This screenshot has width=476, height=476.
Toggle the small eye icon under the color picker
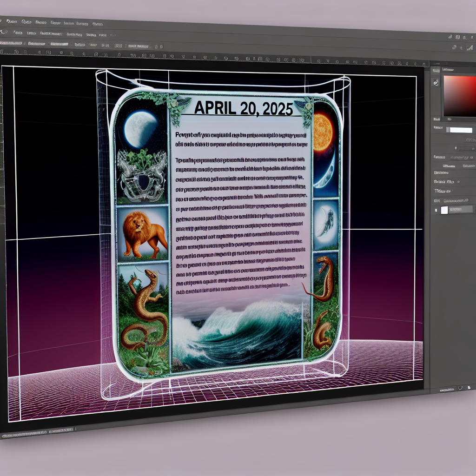click(x=450, y=119)
